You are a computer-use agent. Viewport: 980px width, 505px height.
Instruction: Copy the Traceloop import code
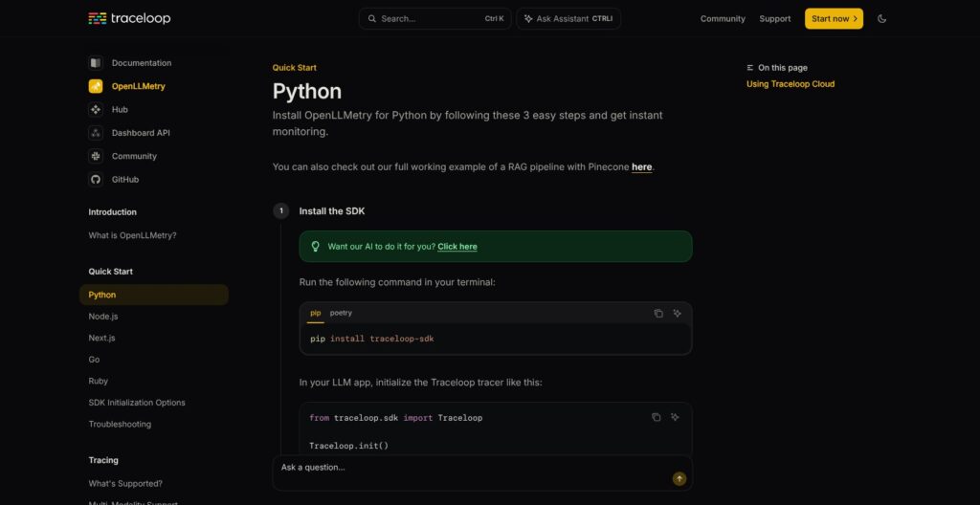point(657,417)
